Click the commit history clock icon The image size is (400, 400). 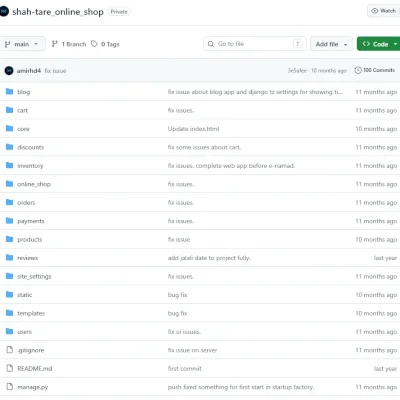click(x=358, y=70)
